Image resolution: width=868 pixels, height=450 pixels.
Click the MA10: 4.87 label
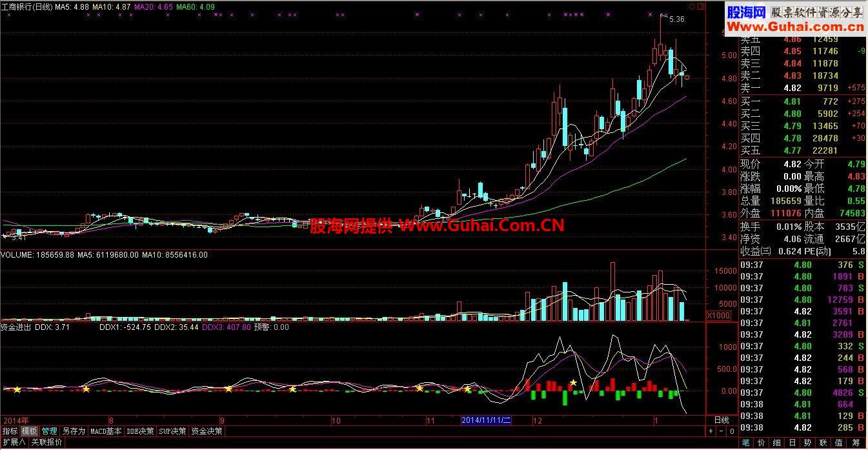(x=112, y=6)
